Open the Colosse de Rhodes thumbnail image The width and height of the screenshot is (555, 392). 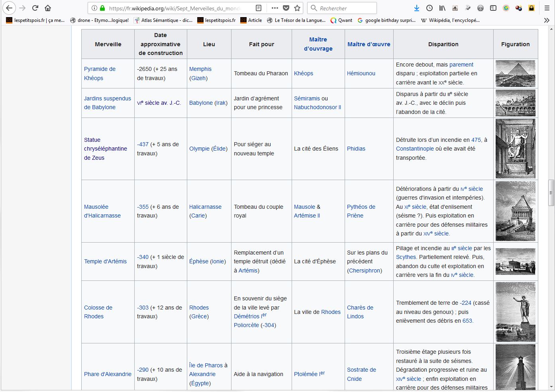(x=515, y=312)
